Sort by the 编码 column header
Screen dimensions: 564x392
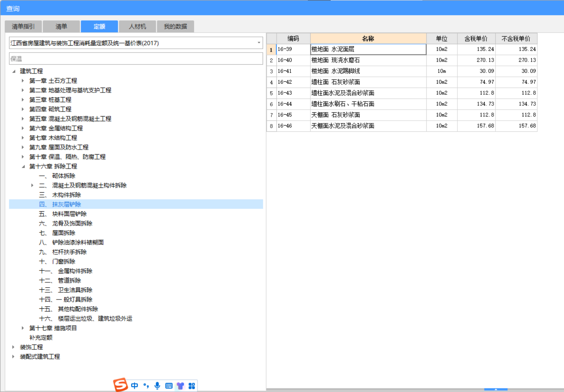(x=293, y=38)
